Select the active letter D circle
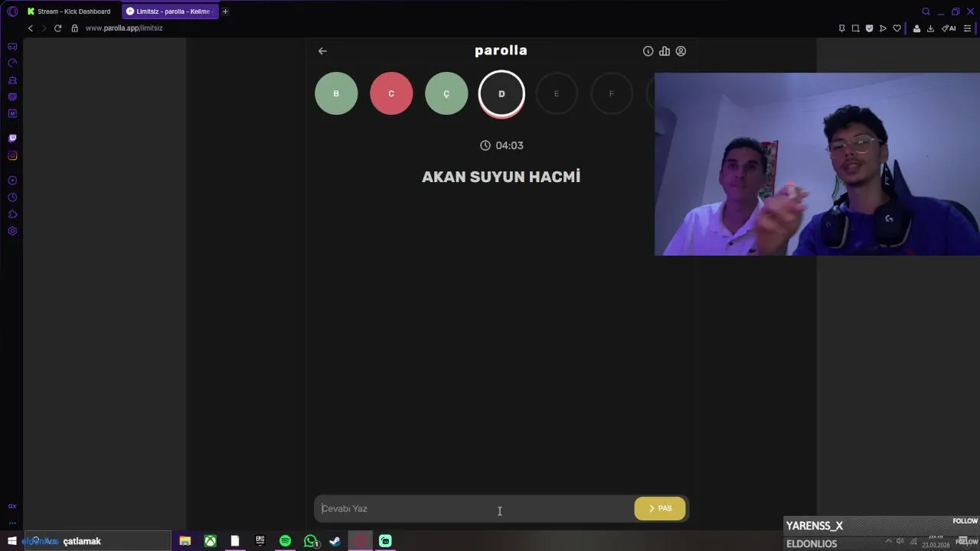980x551 pixels. pos(501,93)
